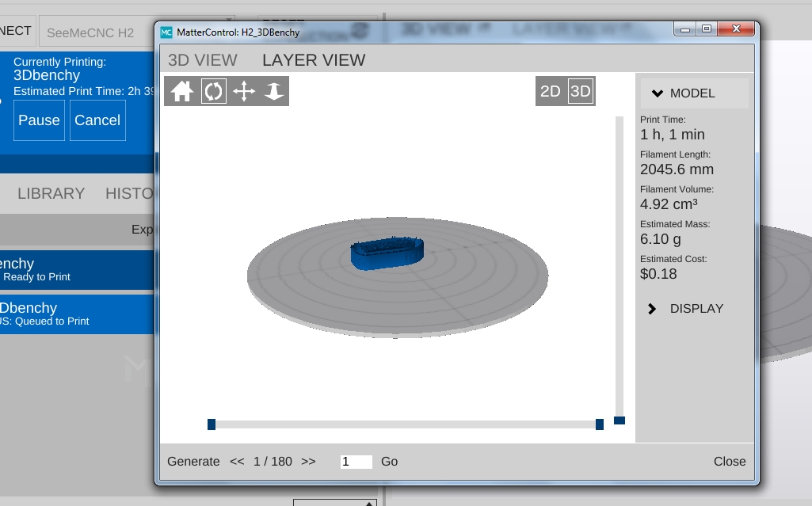Go to next layer with >> button

(308, 462)
